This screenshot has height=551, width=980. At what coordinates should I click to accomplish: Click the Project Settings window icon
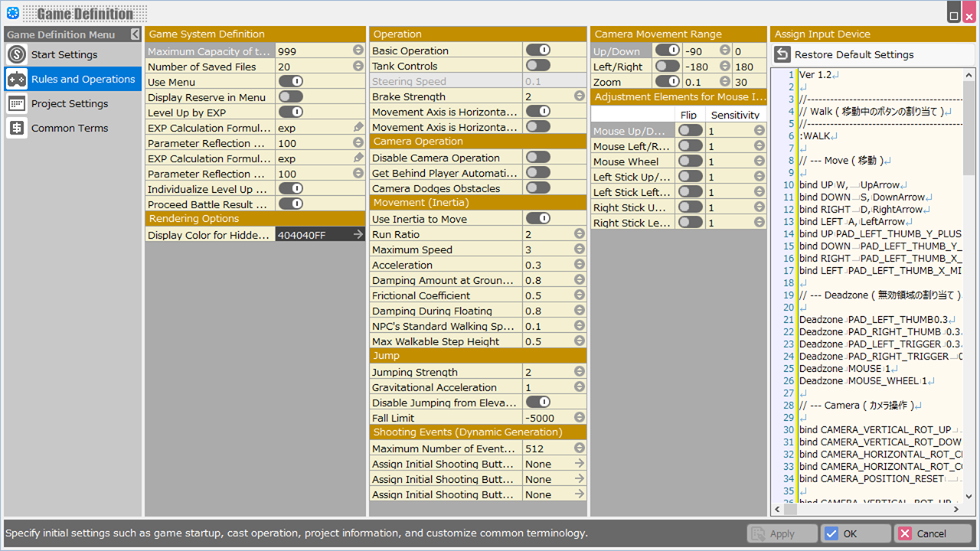coord(17,104)
